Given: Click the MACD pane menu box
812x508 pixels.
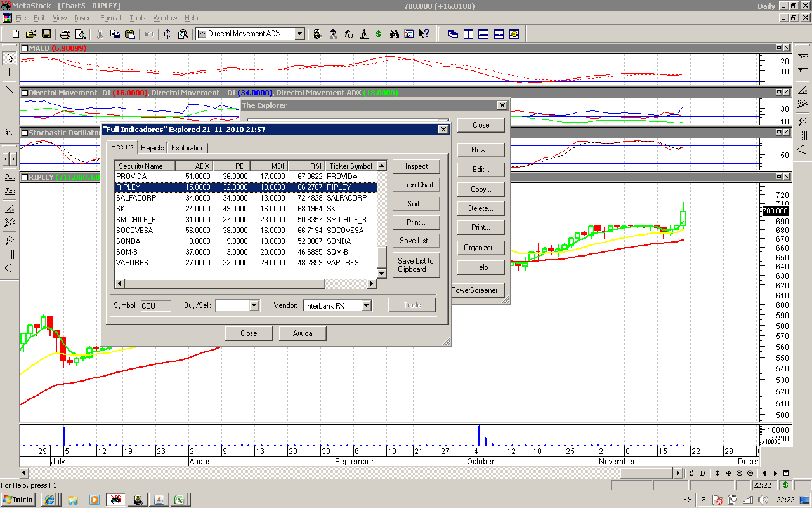Looking at the screenshot, I should [x=24, y=48].
